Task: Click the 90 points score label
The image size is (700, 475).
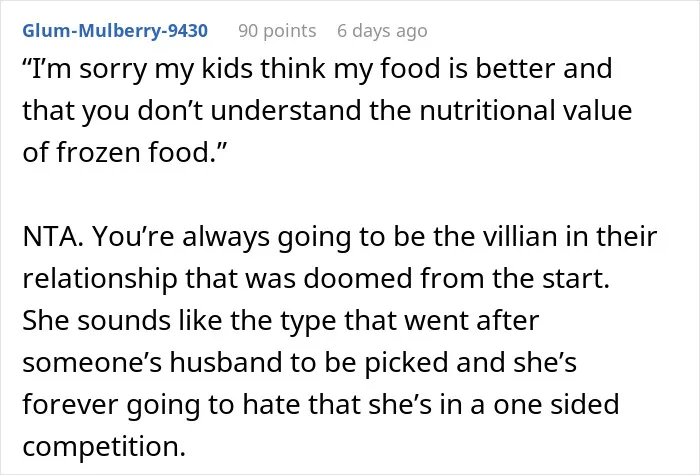Action: click(277, 31)
